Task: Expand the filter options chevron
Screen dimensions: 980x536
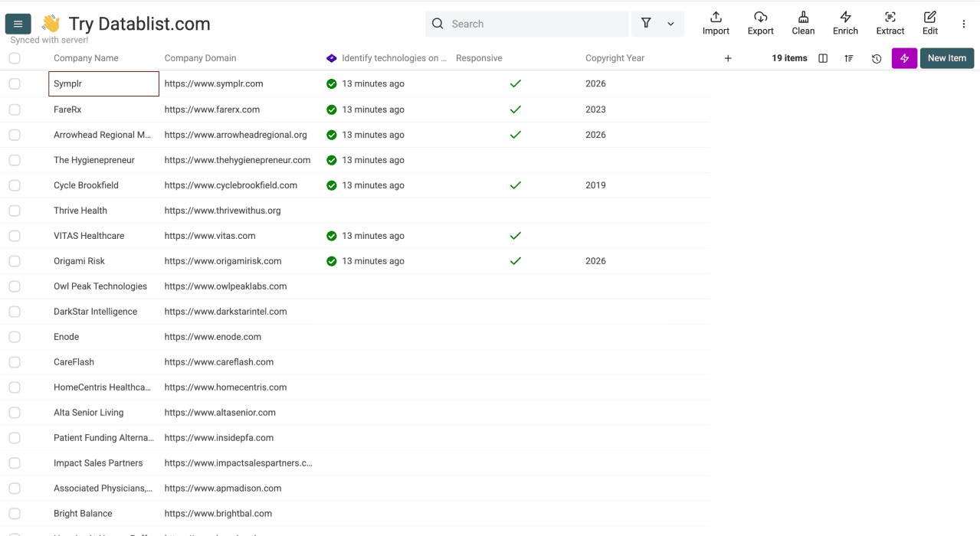Action: tap(670, 24)
